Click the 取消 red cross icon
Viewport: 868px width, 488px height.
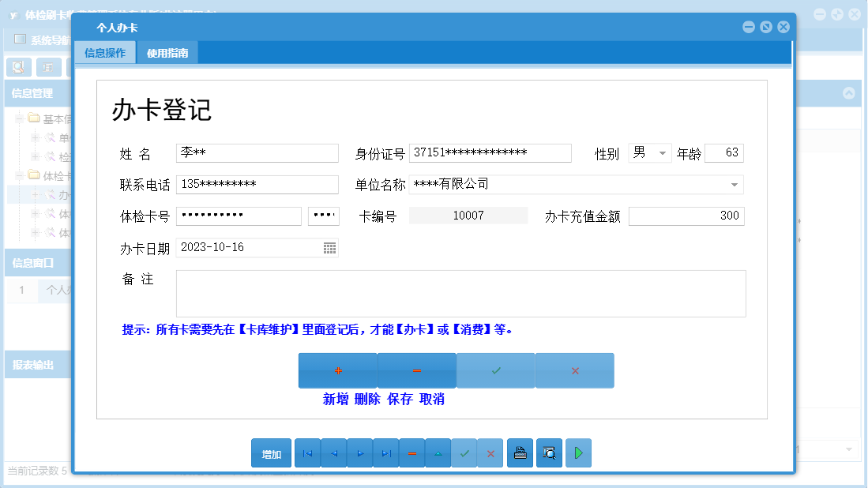click(574, 370)
